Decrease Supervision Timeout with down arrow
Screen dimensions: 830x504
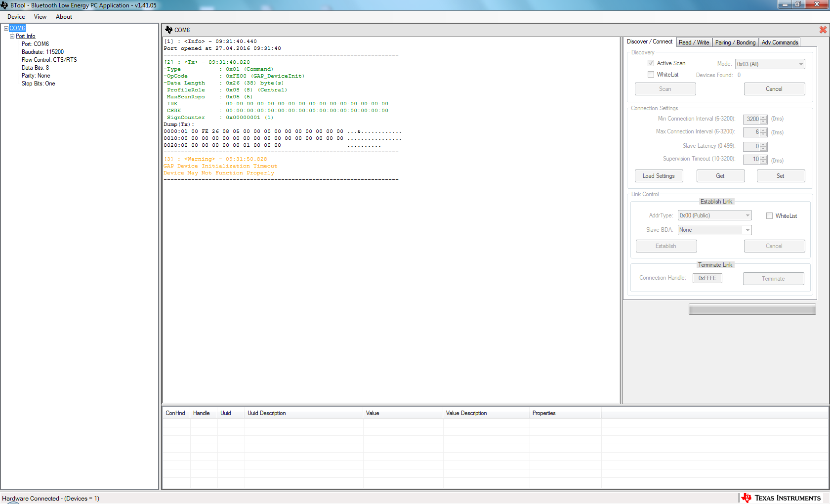(x=764, y=162)
